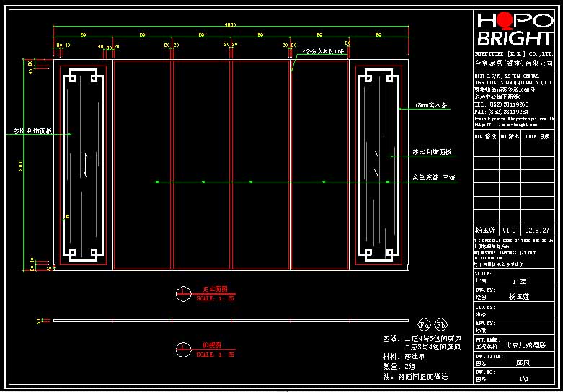Screen dimensions: 563x392
Task: Click the TEL (852) 28119268 line
Action: (502, 104)
